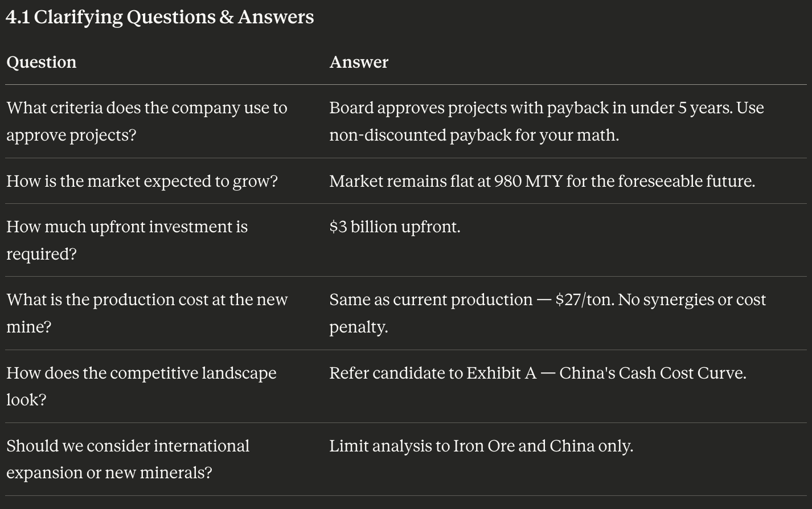This screenshot has width=812, height=509.
Task: Select the competitive landscape question cell
Action: pyautogui.click(x=141, y=386)
